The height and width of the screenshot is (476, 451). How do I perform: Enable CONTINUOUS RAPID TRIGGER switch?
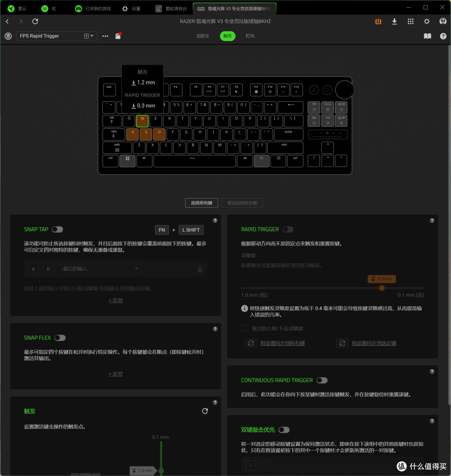[x=322, y=380]
